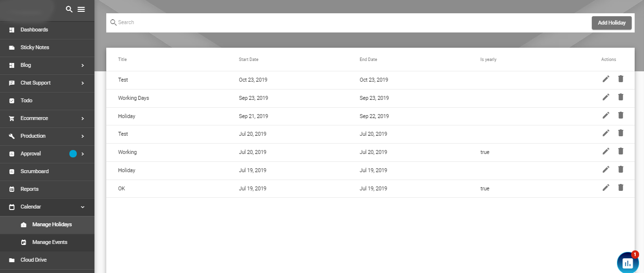
Task: Click the sidebar search magnifier icon
Action: pos(69,9)
